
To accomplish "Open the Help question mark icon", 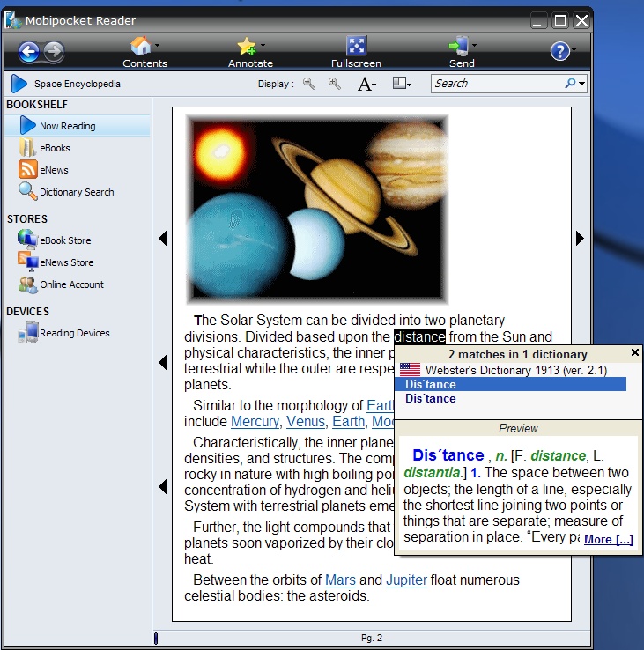I will pos(559,51).
